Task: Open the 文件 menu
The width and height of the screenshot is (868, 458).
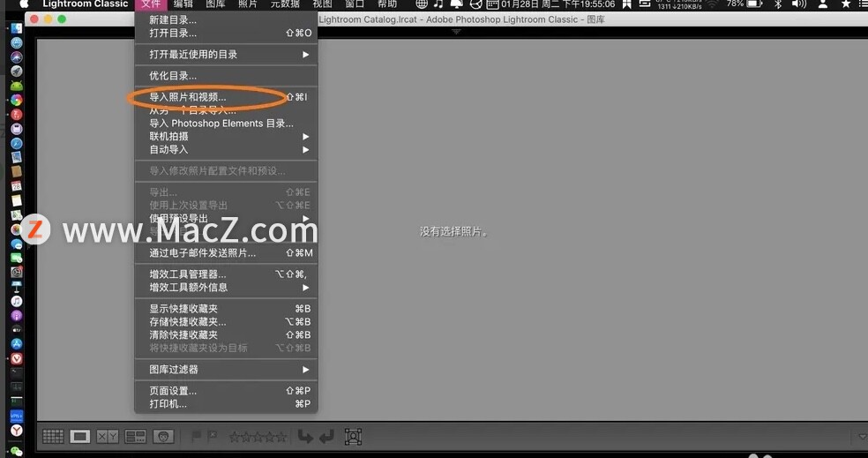Action: coord(151,4)
